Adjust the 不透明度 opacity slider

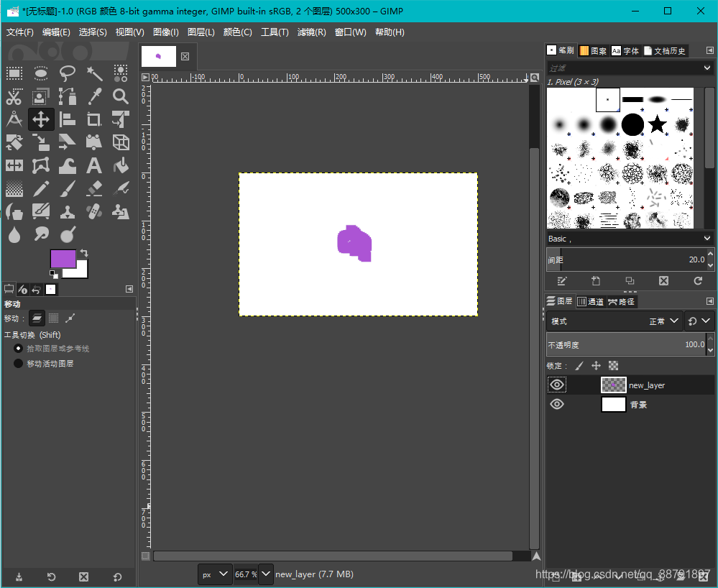(627, 344)
